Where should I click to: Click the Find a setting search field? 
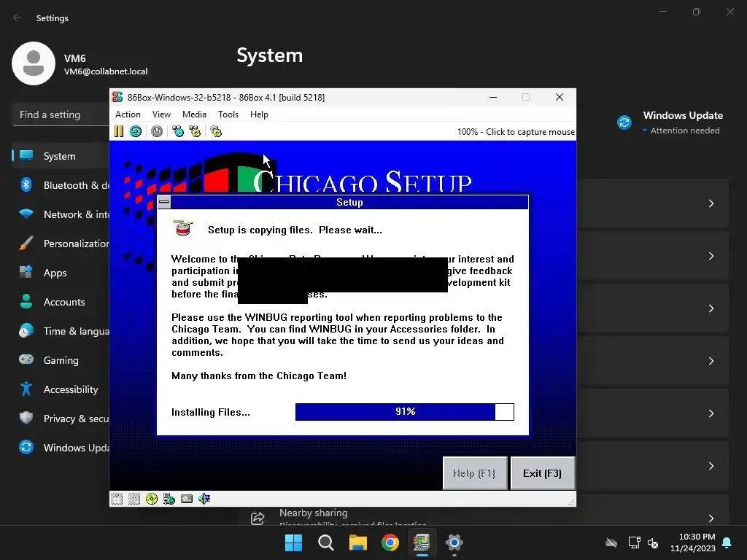coord(61,114)
